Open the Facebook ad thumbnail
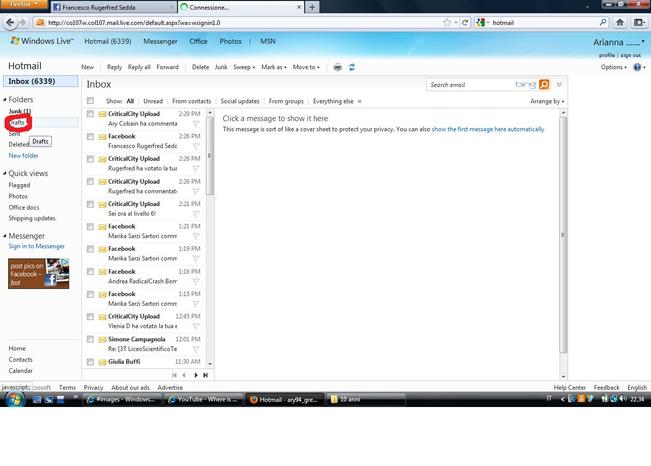The width and height of the screenshot is (651, 466). tap(39, 273)
